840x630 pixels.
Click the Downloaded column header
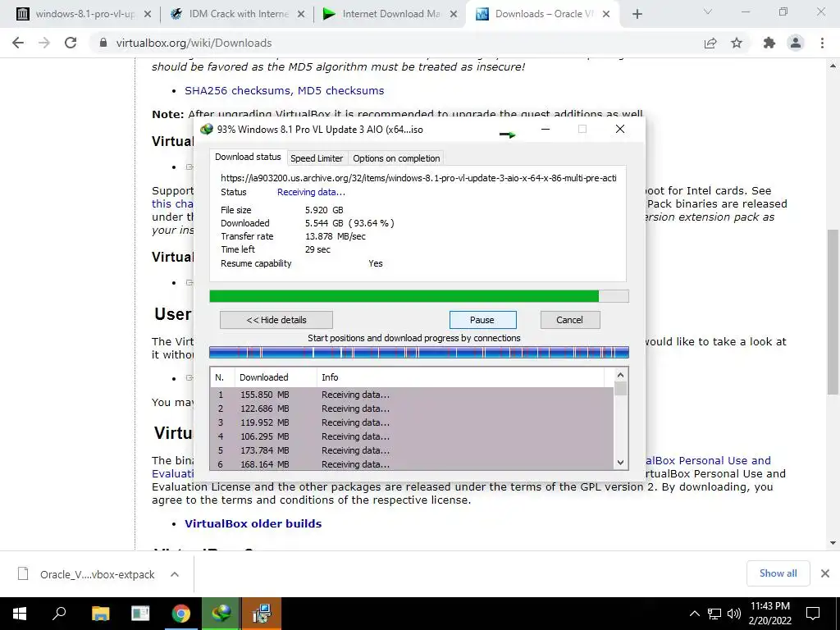point(276,377)
